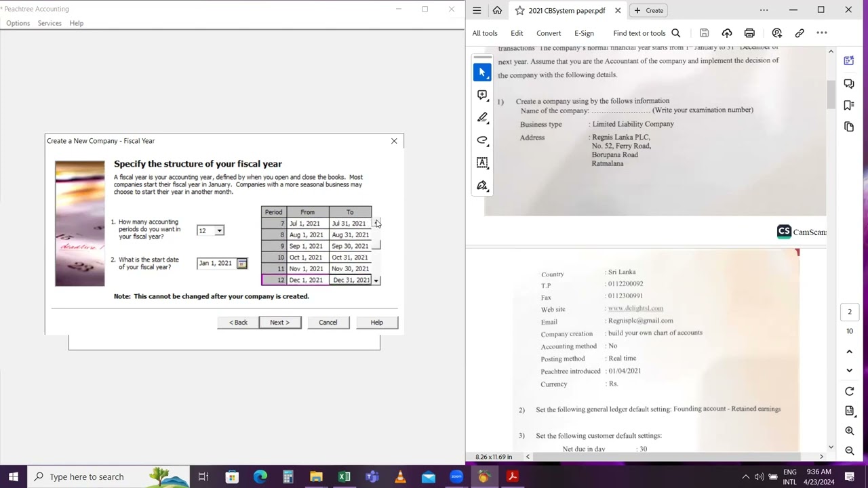Screen dimensions: 868x488
Task: Open the Bookmarks panel in Acrobat
Action: pyautogui.click(x=849, y=105)
